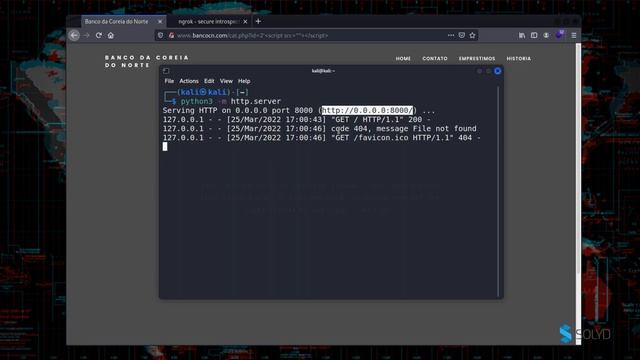Screen dimensions: 640x360
Task: Open EMPRESTIMOS link on bank website
Action: pyautogui.click(x=477, y=59)
